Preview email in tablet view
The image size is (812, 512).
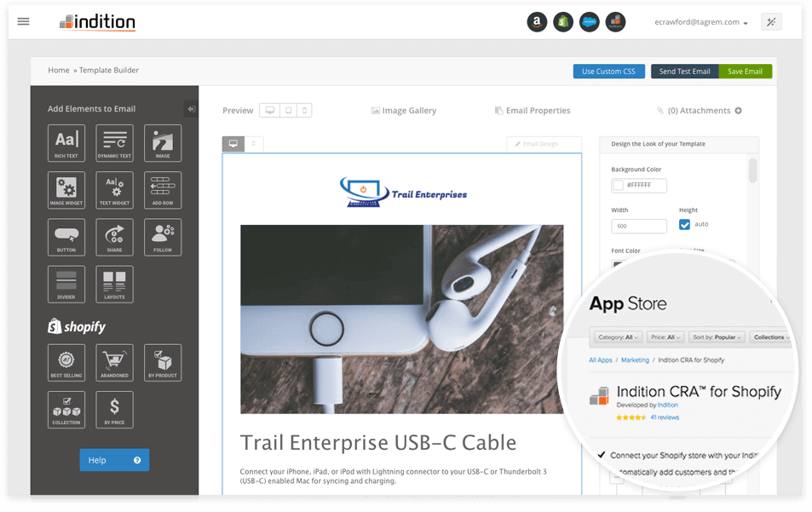pos(289,110)
